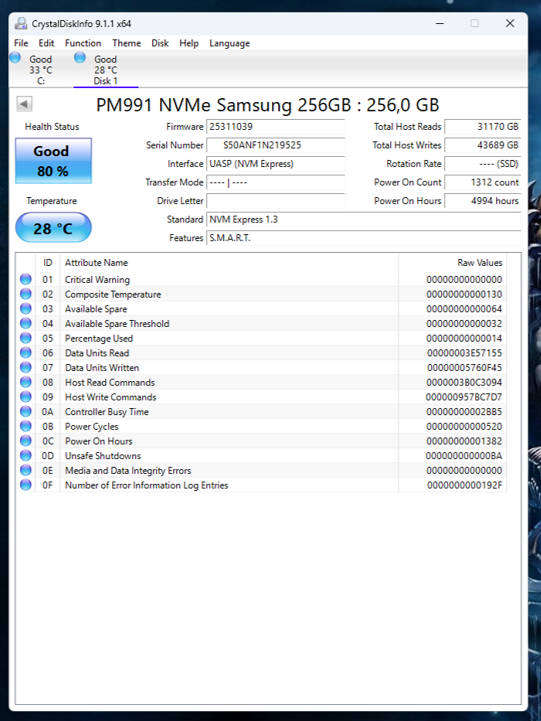Click status orb for Data Units Written row
This screenshot has width=541, height=721.
point(26,367)
